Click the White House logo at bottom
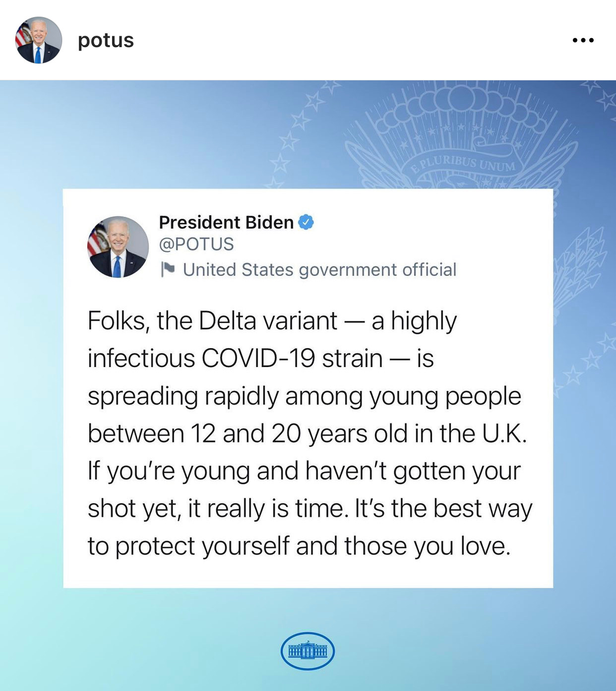616x691 pixels. [x=308, y=651]
